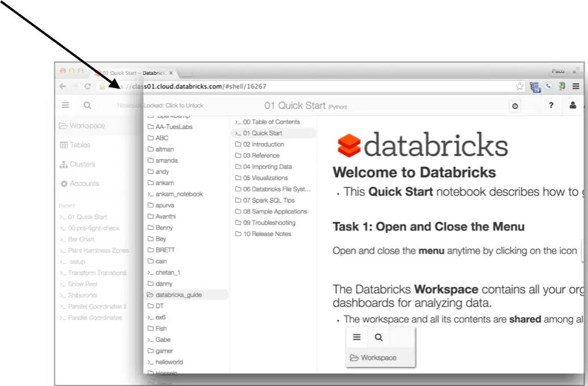This screenshot has height=386, width=588.
Task: Open the ABC folder
Action: click(158, 138)
